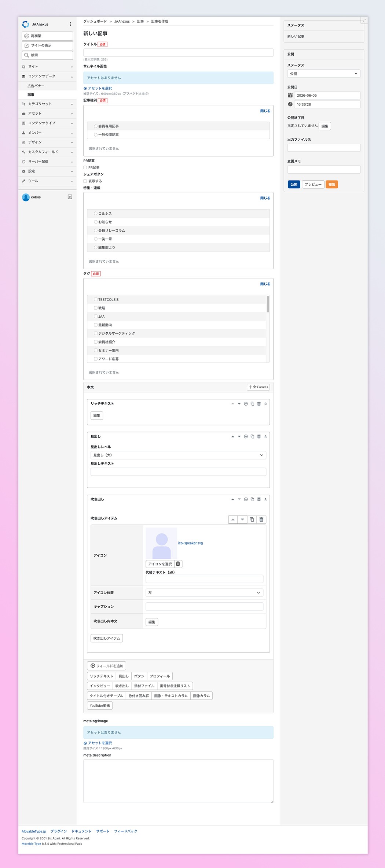This screenshot has width=385, height=868.
Task: Duplicate the 吹き出しアイテム item
Action: tap(252, 520)
